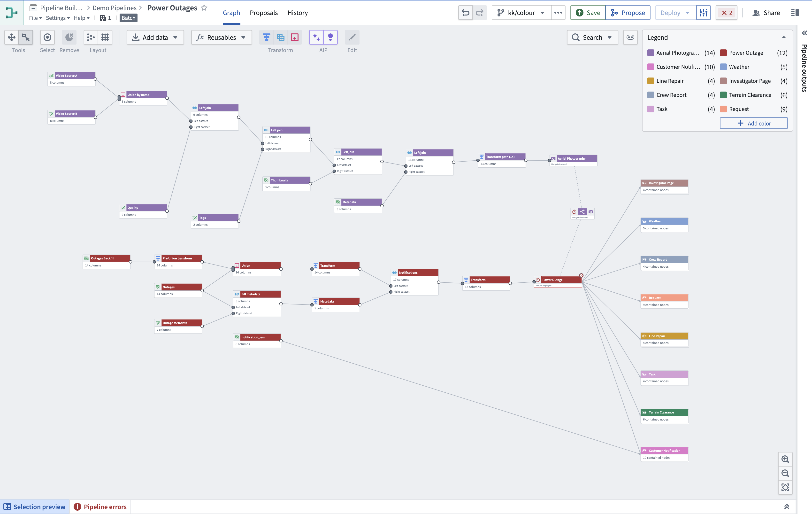Click the share-graph icon in node cluster
The image size is (812, 514).
(x=582, y=212)
